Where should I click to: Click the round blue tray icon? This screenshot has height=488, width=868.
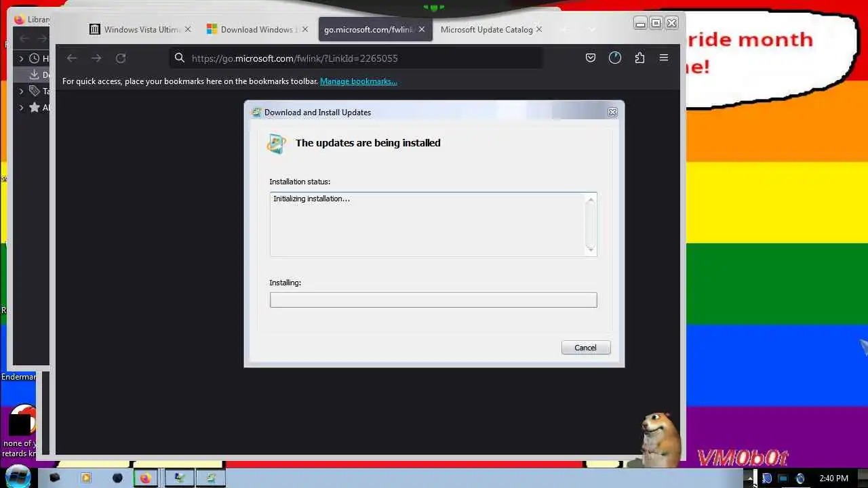pyautogui.click(x=800, y=479)
